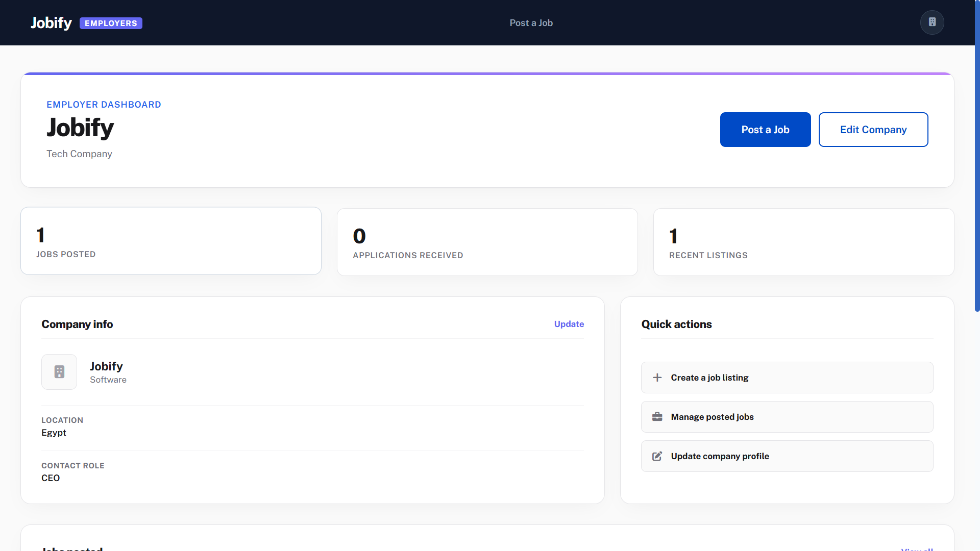The image size is (980, 551).
Task: Open the company profile avatar menu
Action: tap(932, 22)
